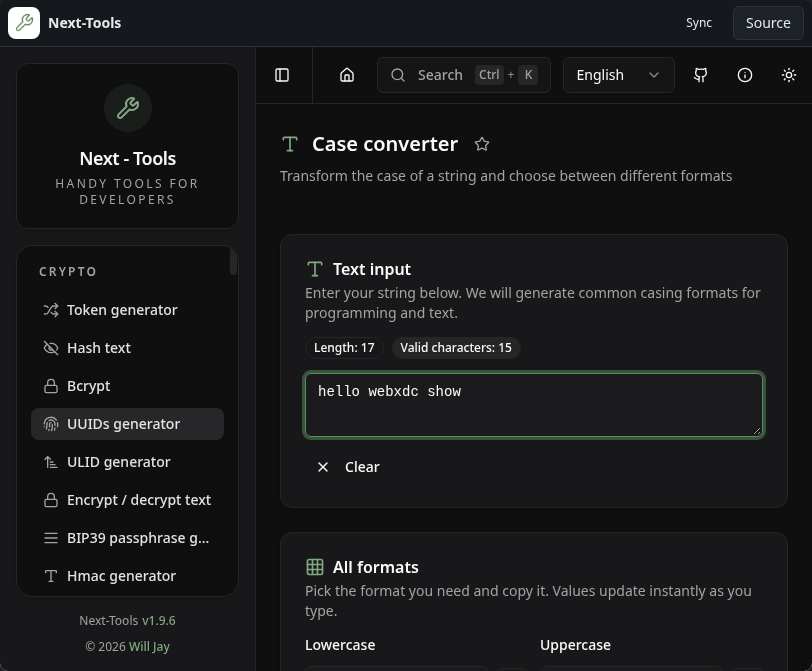Image resolution: width=812 pixels, height=671 pixels.
Task: Click the sort icon beside ULID generator
Action: [51, 462]
